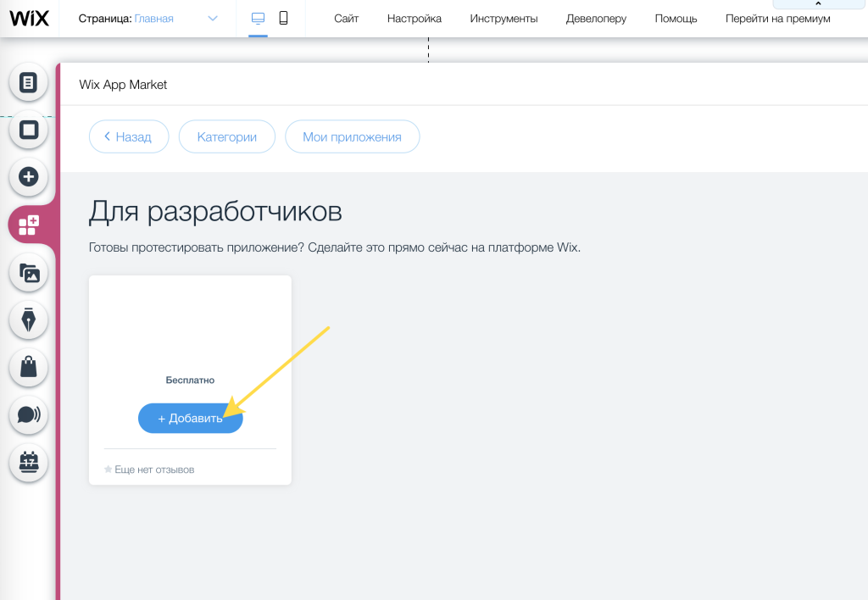Open the Девелоперу menu
Viewport: 868px width, 600px height.
pyautogui.click(x=596, y=19)
